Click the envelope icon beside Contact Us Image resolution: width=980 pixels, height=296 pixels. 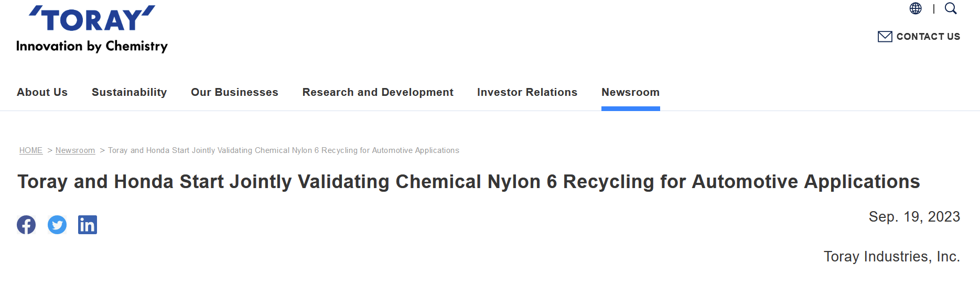click(885, 37)
